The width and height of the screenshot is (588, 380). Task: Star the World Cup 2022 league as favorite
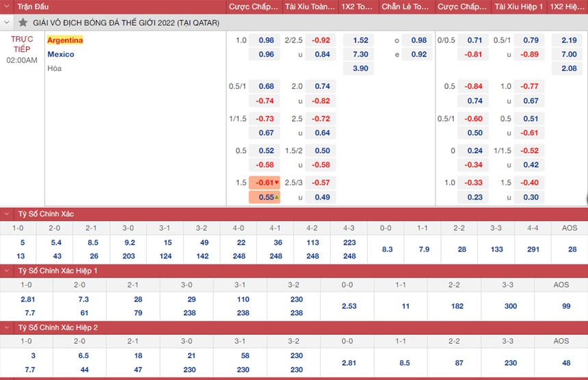pyautogui.click(x=23, y=23)
